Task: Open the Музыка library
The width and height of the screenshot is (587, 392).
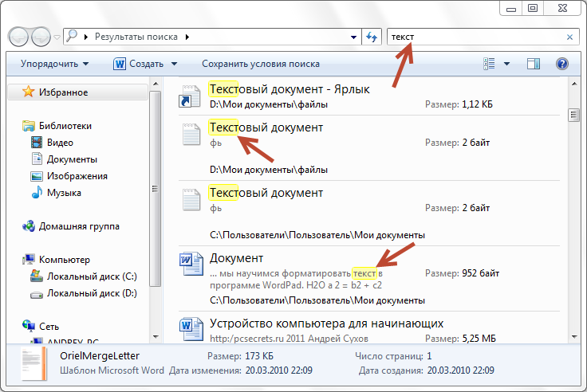Action: (63, 193)
